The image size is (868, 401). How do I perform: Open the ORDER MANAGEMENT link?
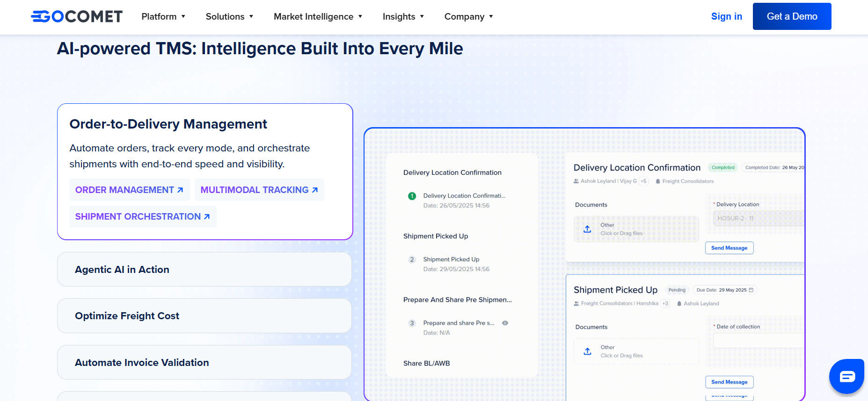pos(130,190)
